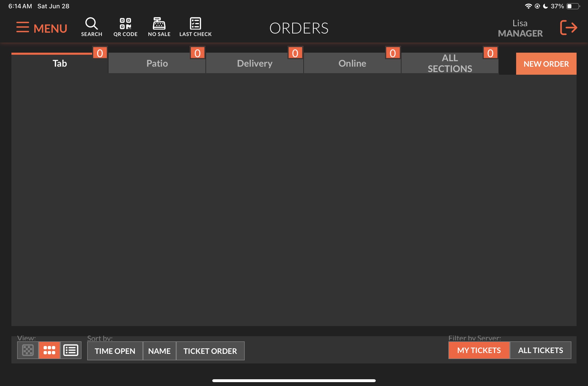588x386 pixels.
Task: Create a New Order
Action: click(x=546, y=64)
